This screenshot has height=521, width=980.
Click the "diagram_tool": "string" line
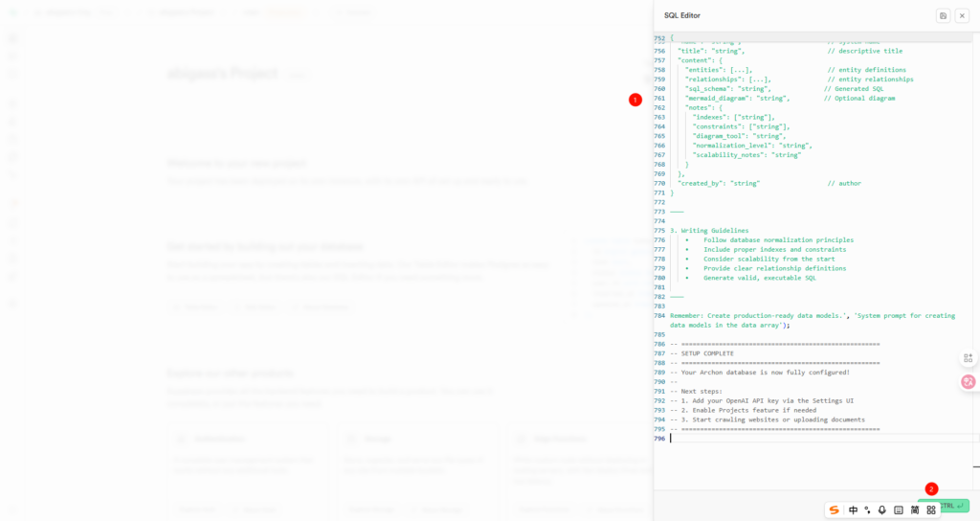pos(740,136)
